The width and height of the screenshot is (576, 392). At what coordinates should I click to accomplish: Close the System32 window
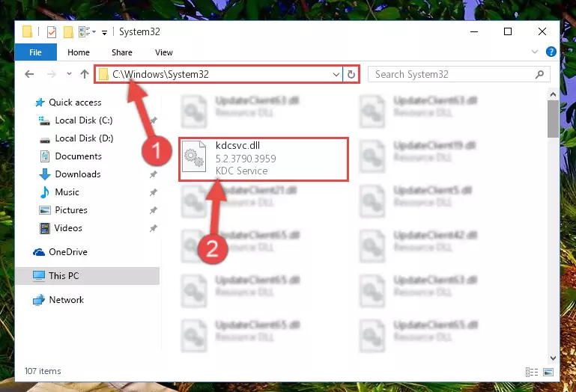(542, 32)
